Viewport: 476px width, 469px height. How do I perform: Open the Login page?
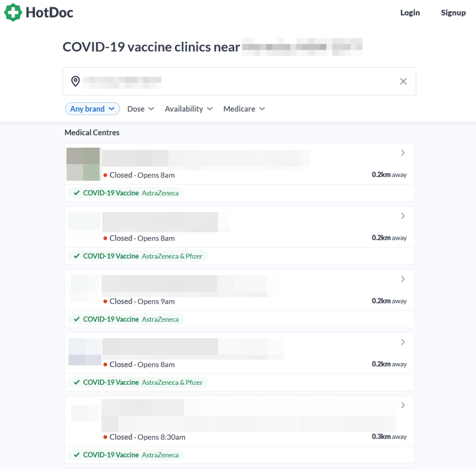pyautogui.click(x=410, y=13)
